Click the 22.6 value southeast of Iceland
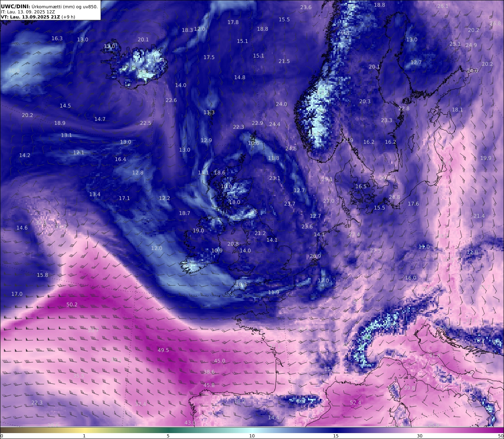The height and width of the screenshot is (439, 504). click(171, 100)
